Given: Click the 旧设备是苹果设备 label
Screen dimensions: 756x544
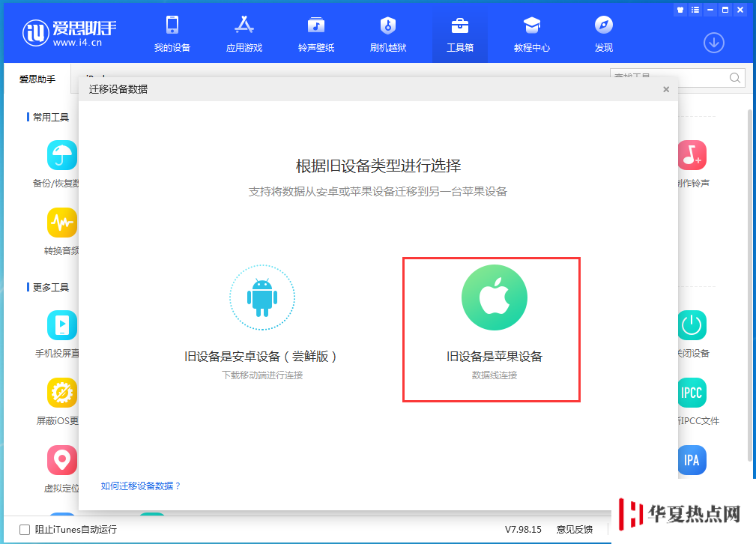Looking at the screenshot, I should click(495, 357).
